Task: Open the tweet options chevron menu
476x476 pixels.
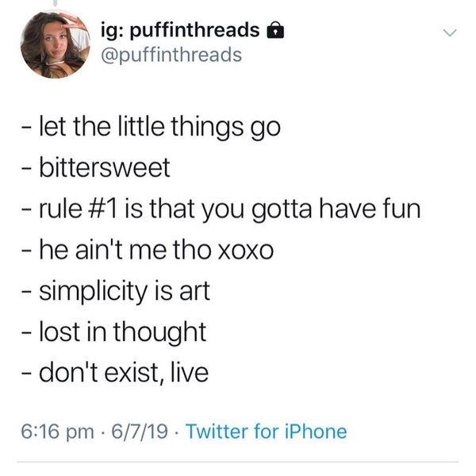Action: tap(450, 33)
